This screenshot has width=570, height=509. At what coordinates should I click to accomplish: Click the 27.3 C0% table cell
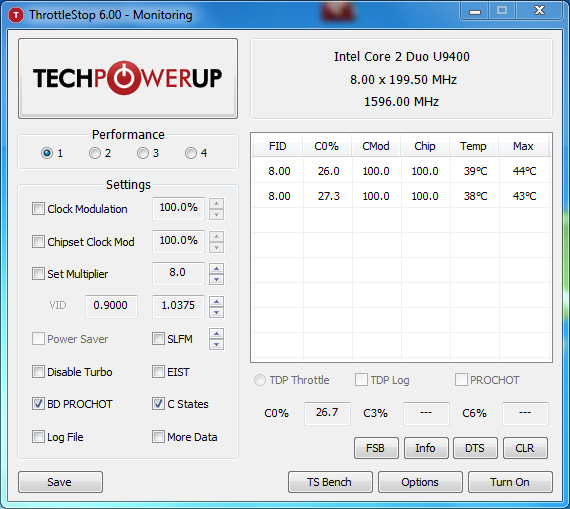328,196
